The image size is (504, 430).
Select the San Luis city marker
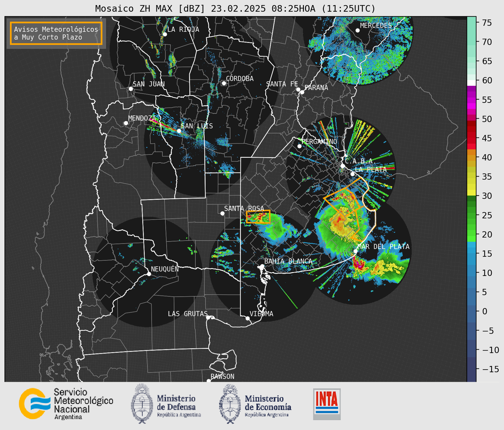click(179, 131)
